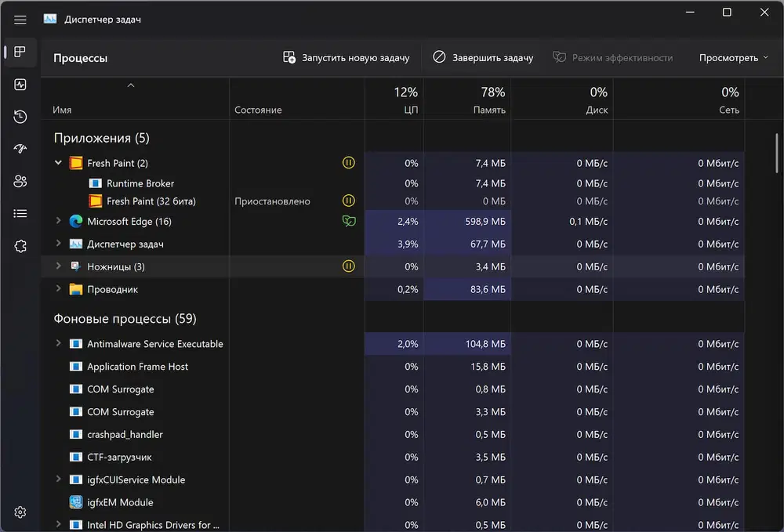Open the Просмотреть dropdown menu

tap(734, 58)
